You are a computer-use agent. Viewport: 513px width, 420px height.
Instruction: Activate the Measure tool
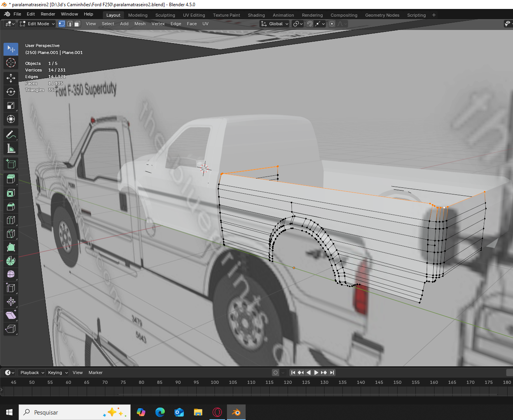click(11, 148)
